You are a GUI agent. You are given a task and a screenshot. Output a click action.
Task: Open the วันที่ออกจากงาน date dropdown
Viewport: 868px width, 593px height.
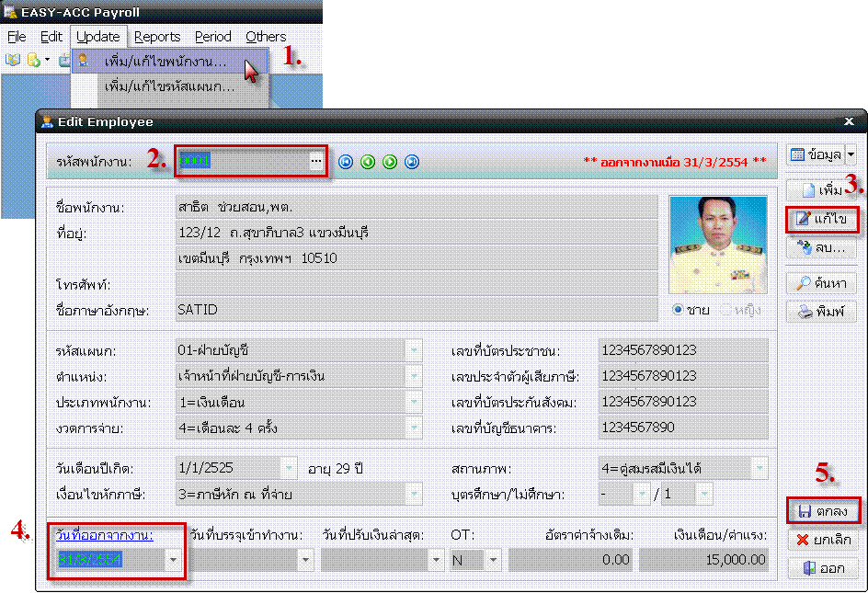click(172, 559)
